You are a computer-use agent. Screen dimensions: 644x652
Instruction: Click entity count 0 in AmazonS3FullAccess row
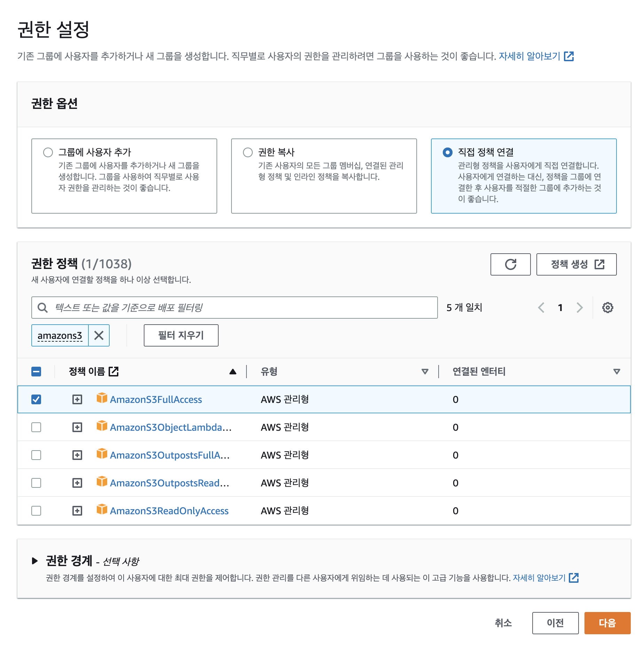click(x=455, y=399)
